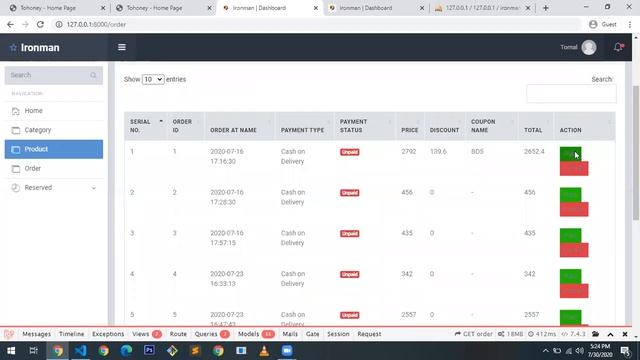Sort the table by the Total column header

[536, 126]
